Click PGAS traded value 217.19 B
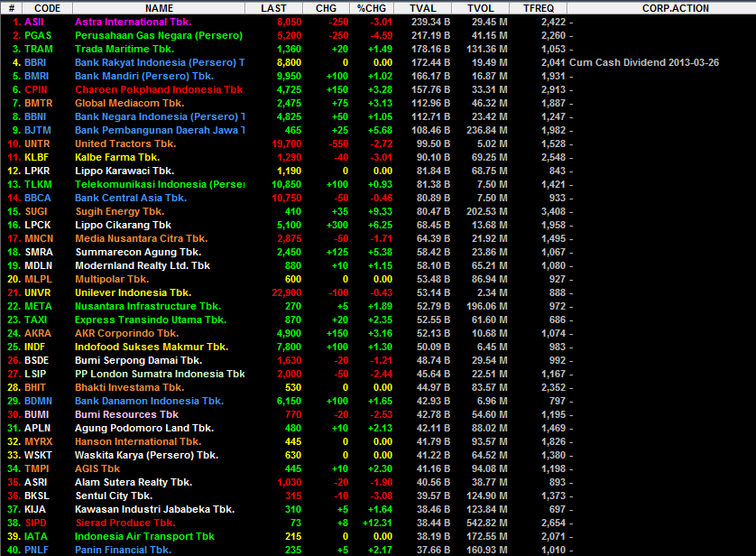This screenshot has height=556, width=756. [430, 36]
